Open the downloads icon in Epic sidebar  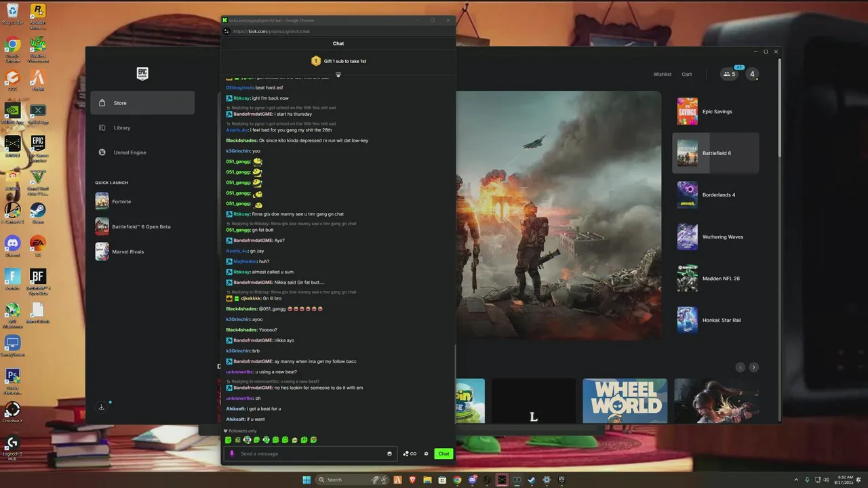pyautogui.click(x=102, y=407)
